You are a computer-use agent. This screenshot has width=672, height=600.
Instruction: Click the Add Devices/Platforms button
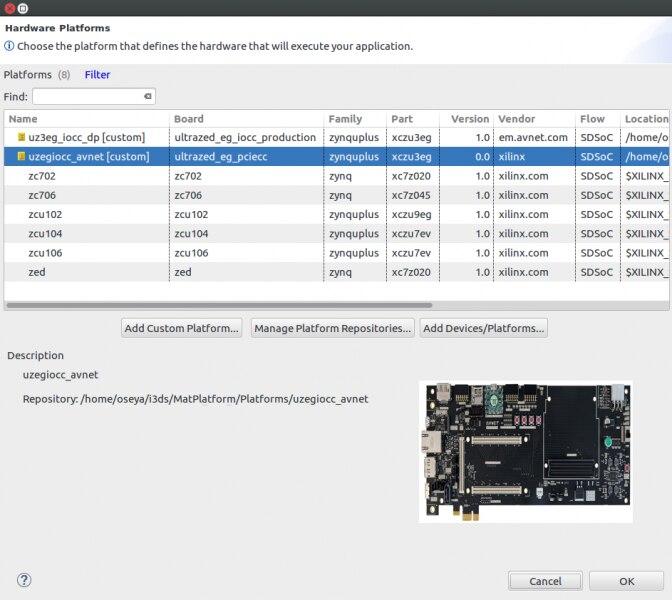pyautogui.click(x=484, y=328)
